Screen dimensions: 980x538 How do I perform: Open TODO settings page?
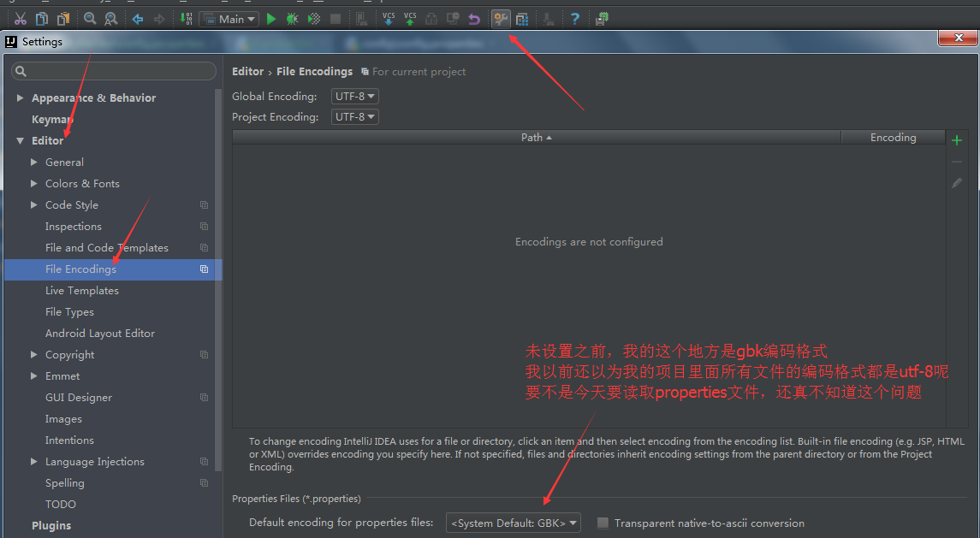[61, 505]
